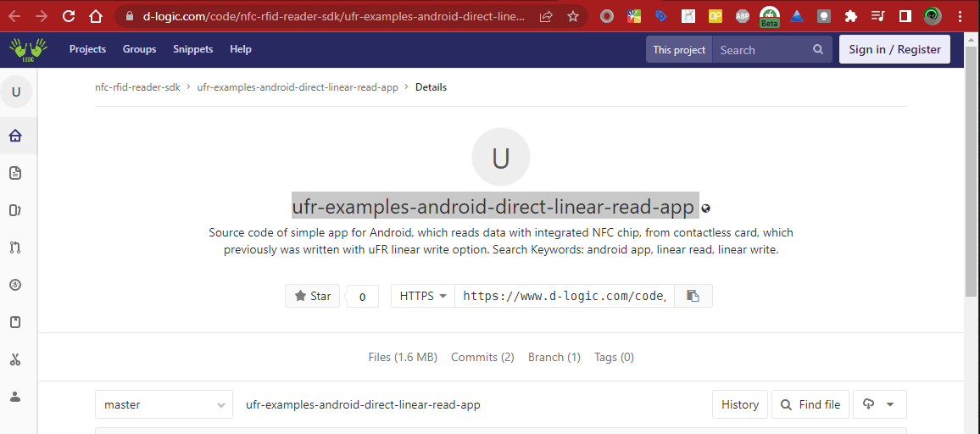Image resolution: width=980 pixels, height=434 pixels.
Task: Click the clone URL text field
Action: 565,296
